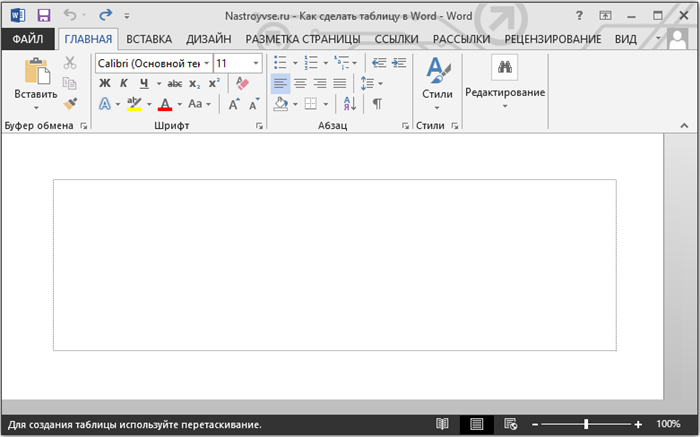Open the РЕЦЕНЗИРОВАНИЕ tab

click(x=553, y=39)
